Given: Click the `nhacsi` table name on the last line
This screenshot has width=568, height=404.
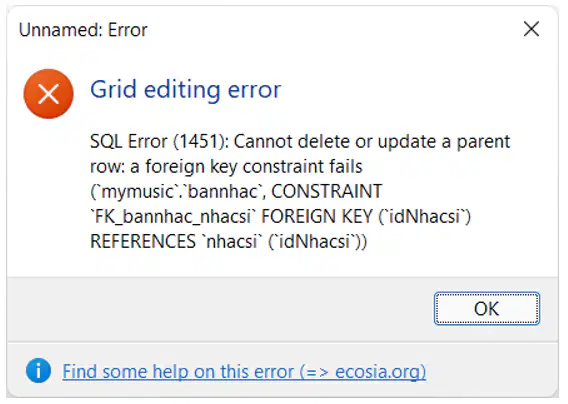Looking at the screenshot, I should (x=233, y=242).
